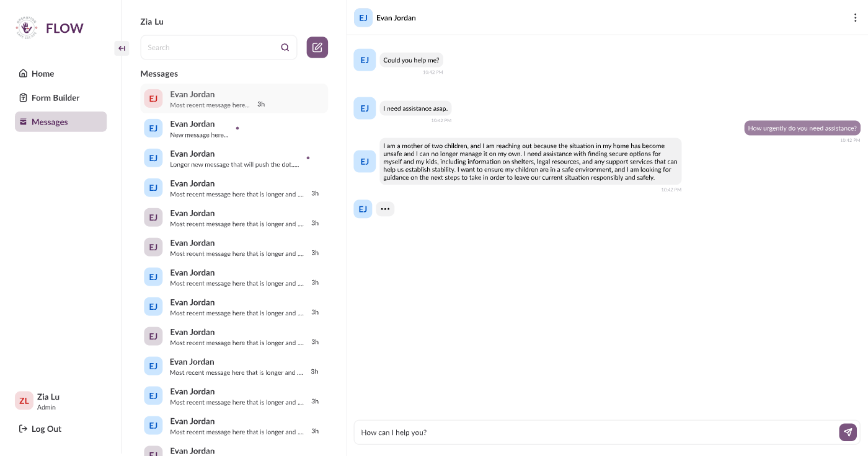Open conversation "Longer new message that will push the dot"
868x456 pixels.
coord(234,158)
